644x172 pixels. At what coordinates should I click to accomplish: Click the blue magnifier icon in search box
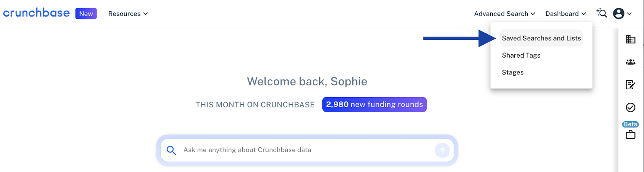pyautogui.click(x=171, y=150)
